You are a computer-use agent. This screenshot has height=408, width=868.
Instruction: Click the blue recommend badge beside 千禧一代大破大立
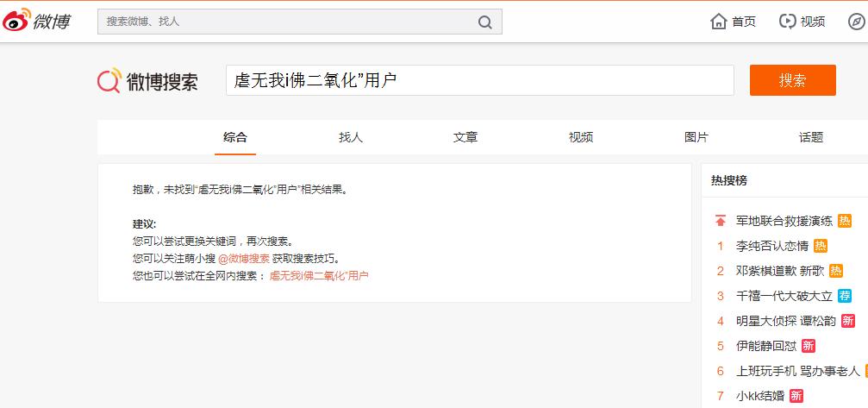point(845,296)
